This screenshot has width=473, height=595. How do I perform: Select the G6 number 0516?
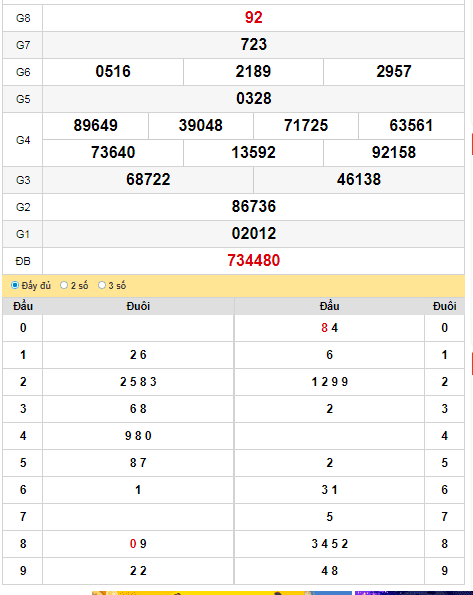(x=113, y=71)
